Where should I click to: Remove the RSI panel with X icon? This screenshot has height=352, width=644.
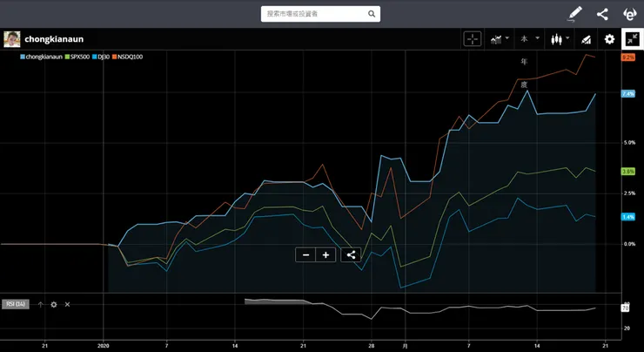tap(67, 304)
